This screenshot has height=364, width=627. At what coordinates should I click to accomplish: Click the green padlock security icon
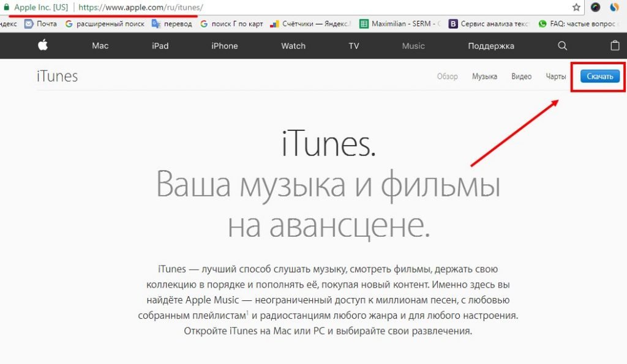tap(6, 7)
